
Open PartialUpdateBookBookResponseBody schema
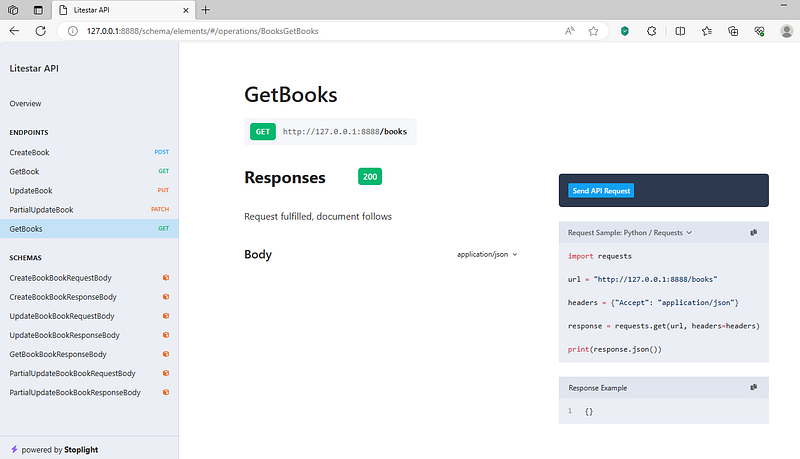tap(89, 393)
